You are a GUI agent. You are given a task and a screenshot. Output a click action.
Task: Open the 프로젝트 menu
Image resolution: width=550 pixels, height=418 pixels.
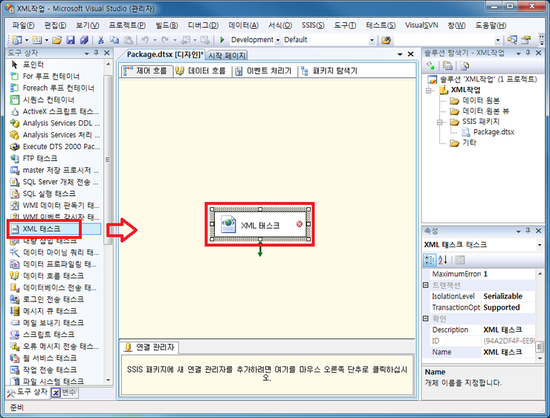(x=127, y=25)
